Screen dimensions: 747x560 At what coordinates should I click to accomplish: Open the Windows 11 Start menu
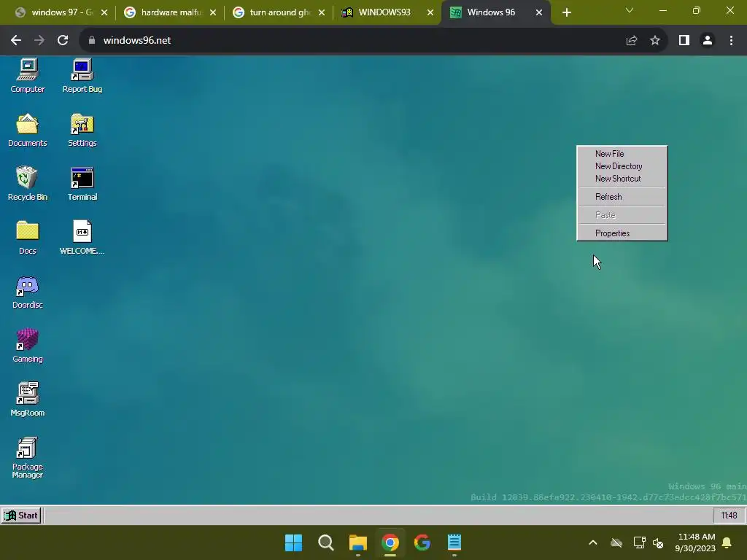pos(293,542)
